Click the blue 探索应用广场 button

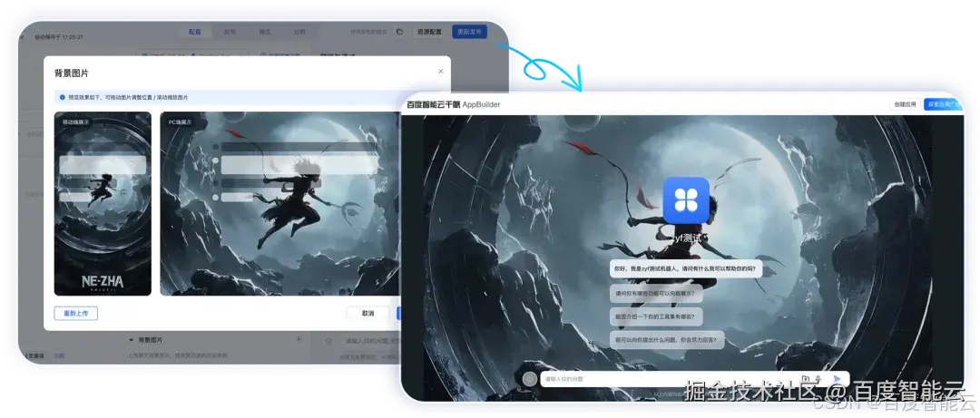tap(943, 104)
